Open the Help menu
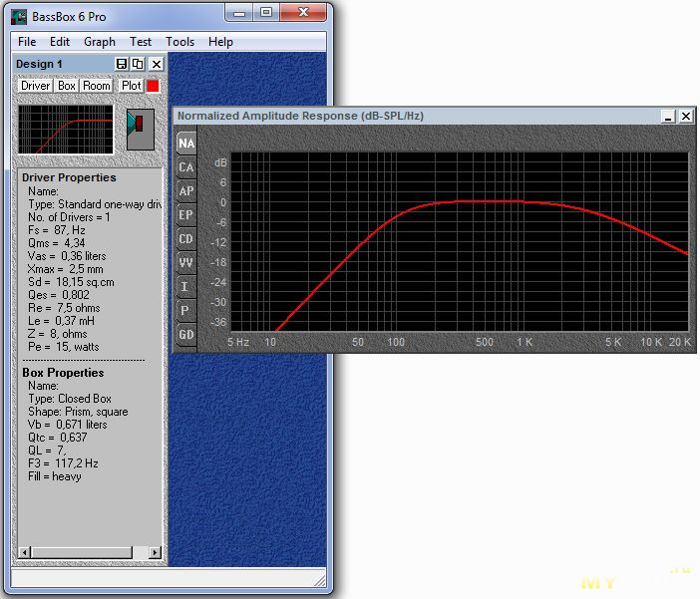 pos(220,42)
